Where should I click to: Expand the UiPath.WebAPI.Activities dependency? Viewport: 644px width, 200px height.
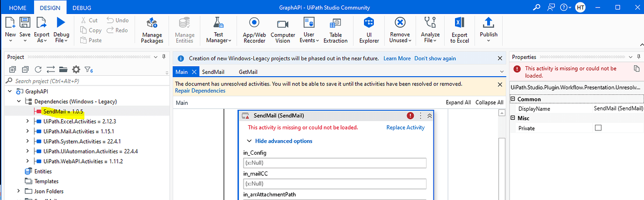pos(28,161)
